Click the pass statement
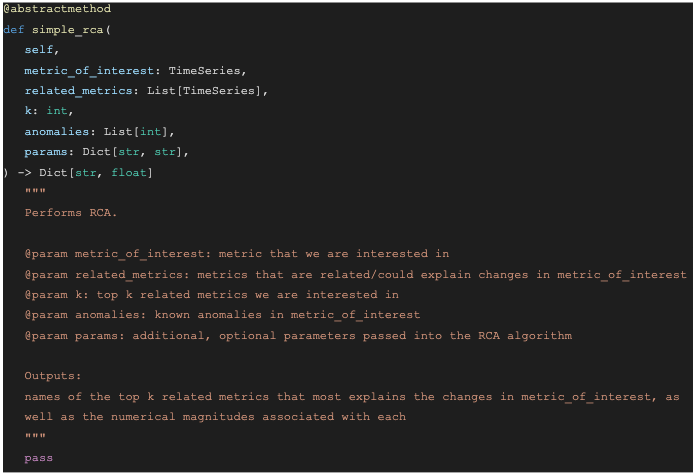Image resolution: width=695 pixels, height=474 pixels. pyautogui.click(x=39, y=458)
